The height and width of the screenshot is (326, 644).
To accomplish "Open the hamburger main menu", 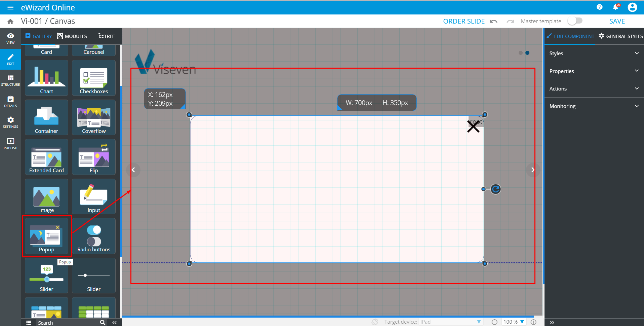I will click(10, 7).
